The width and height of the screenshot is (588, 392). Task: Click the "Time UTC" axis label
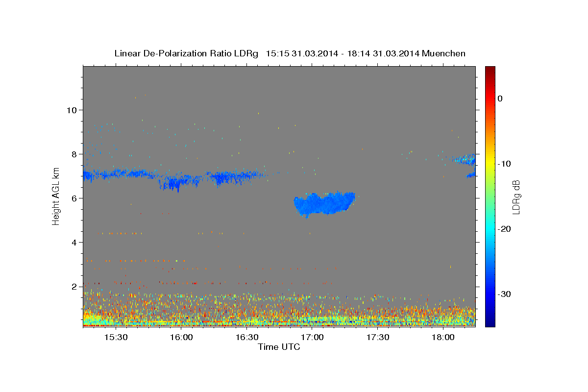click(279, 347)
